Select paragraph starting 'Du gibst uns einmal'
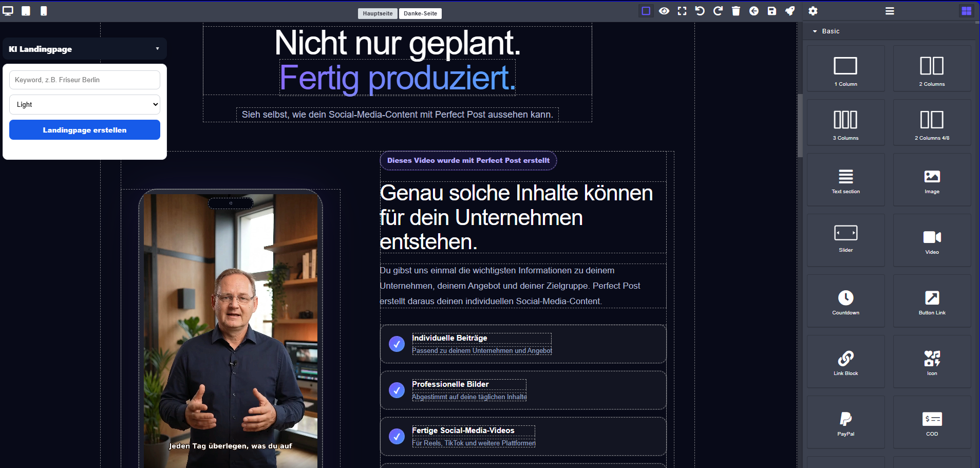980x468 pixels. tap(523, 286)
